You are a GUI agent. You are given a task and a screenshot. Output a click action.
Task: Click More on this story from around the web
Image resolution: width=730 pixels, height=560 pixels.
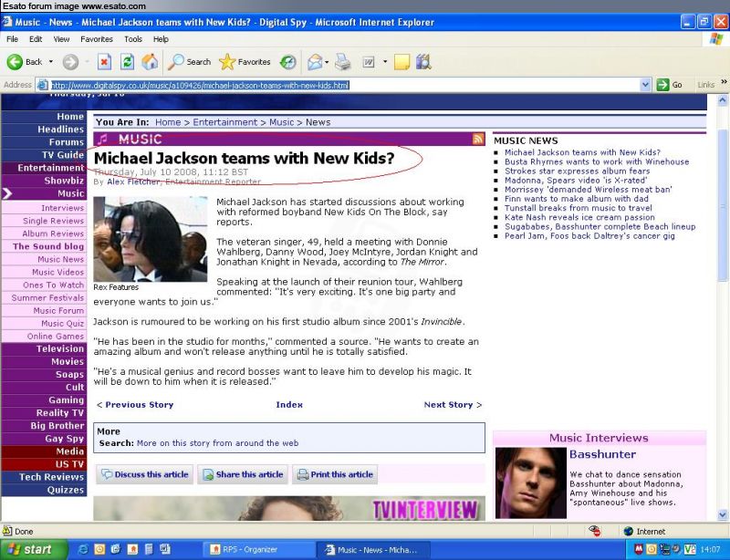coord(217,443)
